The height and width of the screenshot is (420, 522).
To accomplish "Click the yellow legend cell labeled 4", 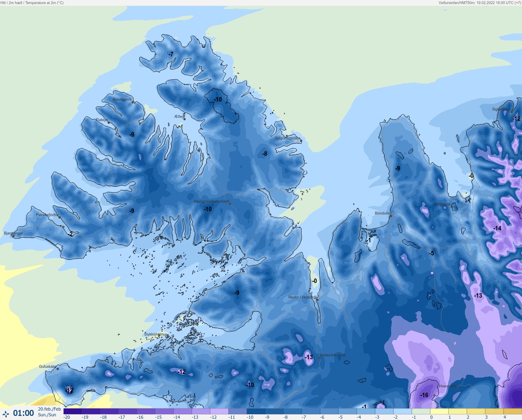I will pyautogui.click(x=513, y=411).
